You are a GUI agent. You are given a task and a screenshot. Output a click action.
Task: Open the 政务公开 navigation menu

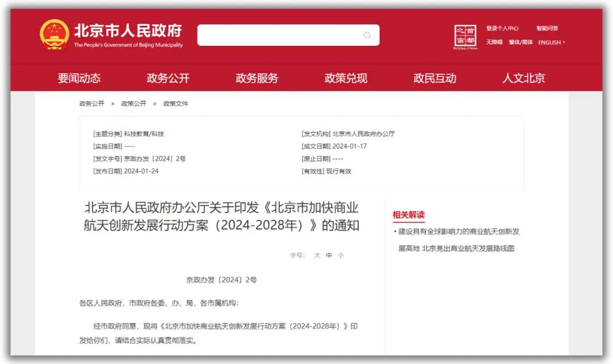(168, 78)
